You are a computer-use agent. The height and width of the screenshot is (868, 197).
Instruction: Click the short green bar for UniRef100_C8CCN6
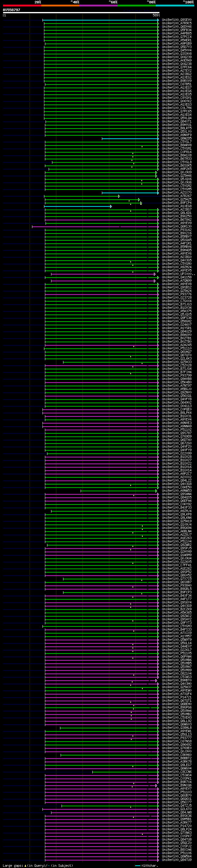pyautogui.click(x=126, y=772)
